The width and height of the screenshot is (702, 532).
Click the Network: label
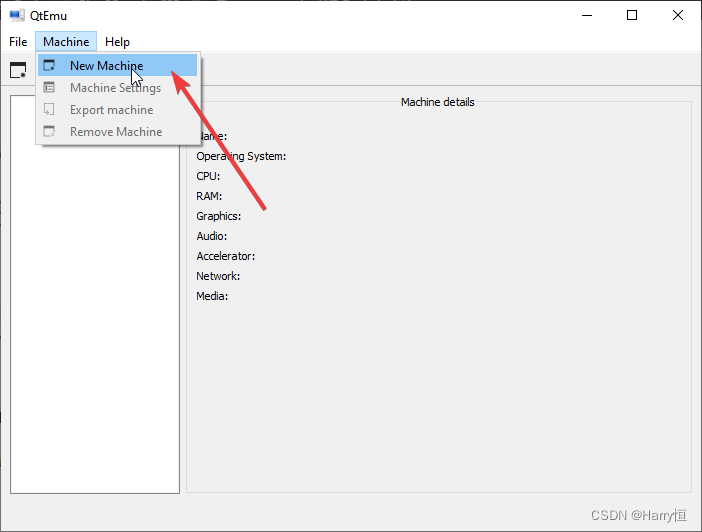218,276
